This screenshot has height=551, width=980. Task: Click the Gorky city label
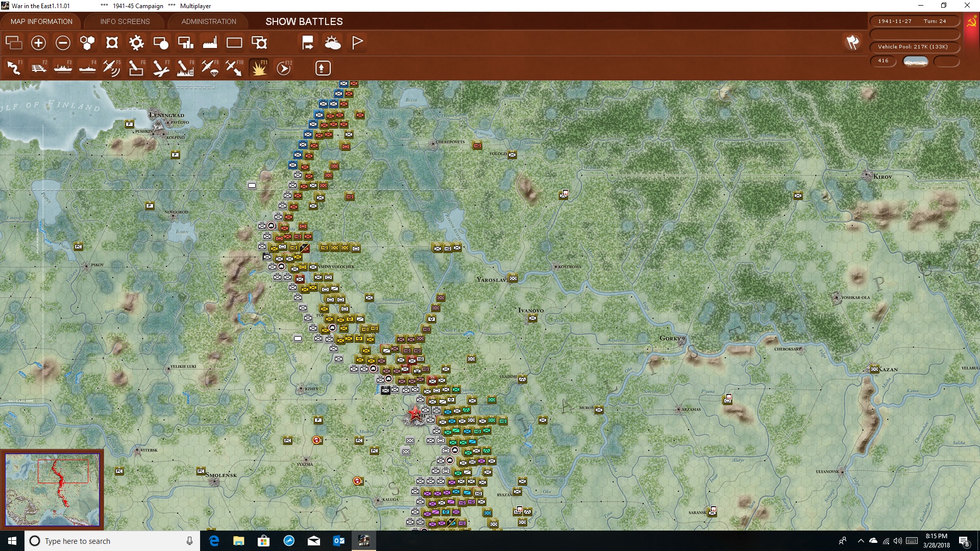click(x=670, y=338)
